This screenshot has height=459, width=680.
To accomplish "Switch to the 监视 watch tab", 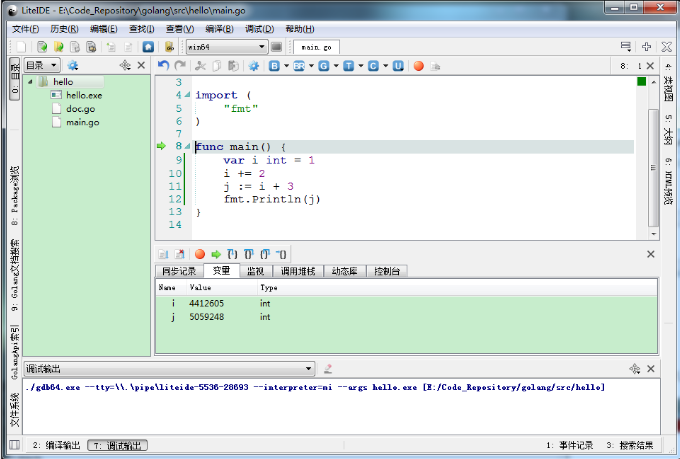I will [x=255, y=271].
